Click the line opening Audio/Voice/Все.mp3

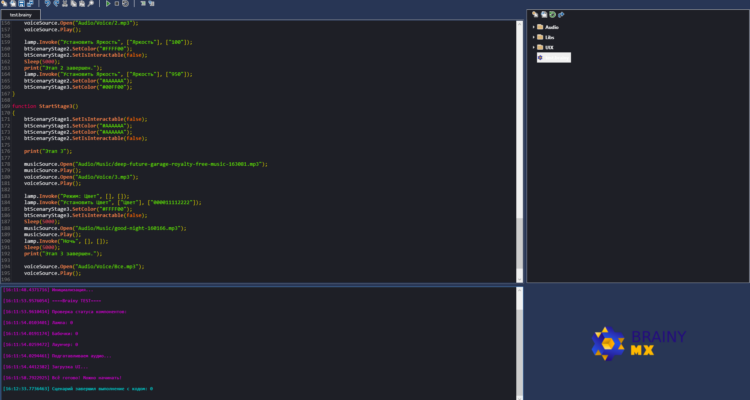[x=84, y=267]
